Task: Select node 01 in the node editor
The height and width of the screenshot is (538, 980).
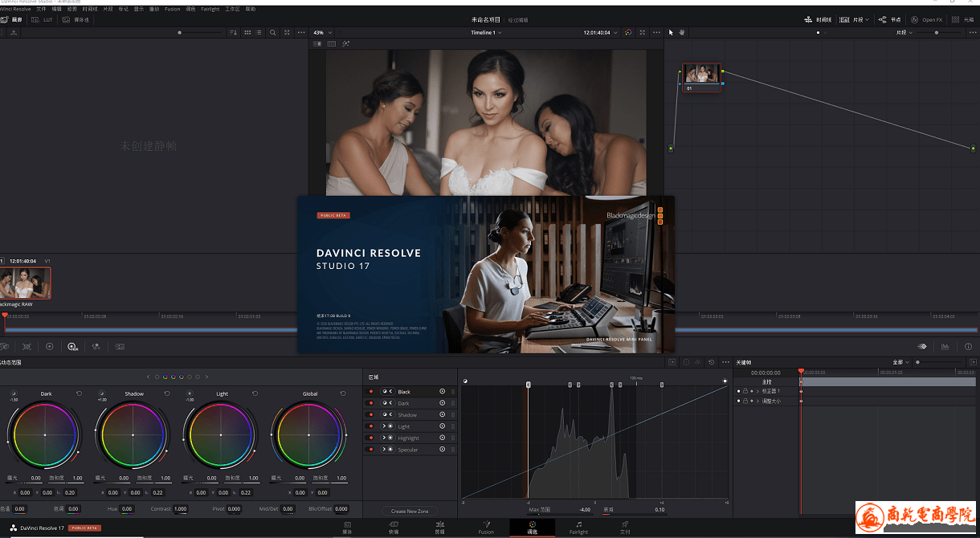Action: [701, 76]
